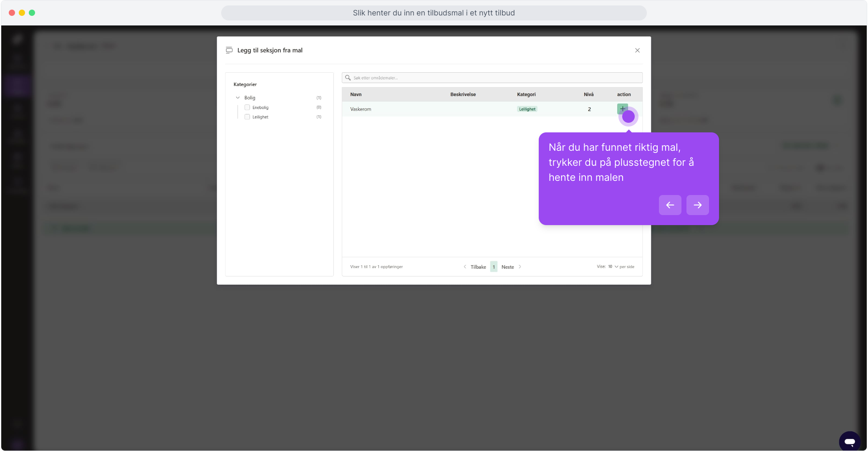The width and height of the screenshot is (868, 451).
Task: Click the Neste pagination button
Action: click(507, 267)
